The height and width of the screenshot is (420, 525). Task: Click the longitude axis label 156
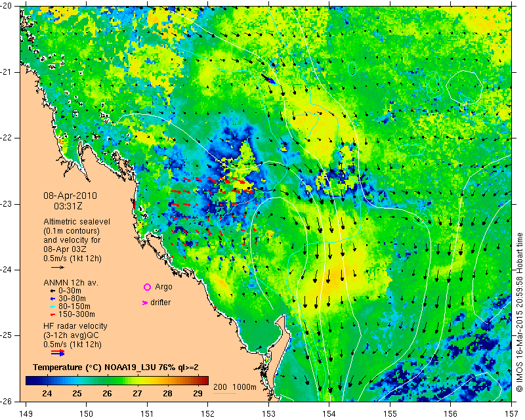[451, 414]
